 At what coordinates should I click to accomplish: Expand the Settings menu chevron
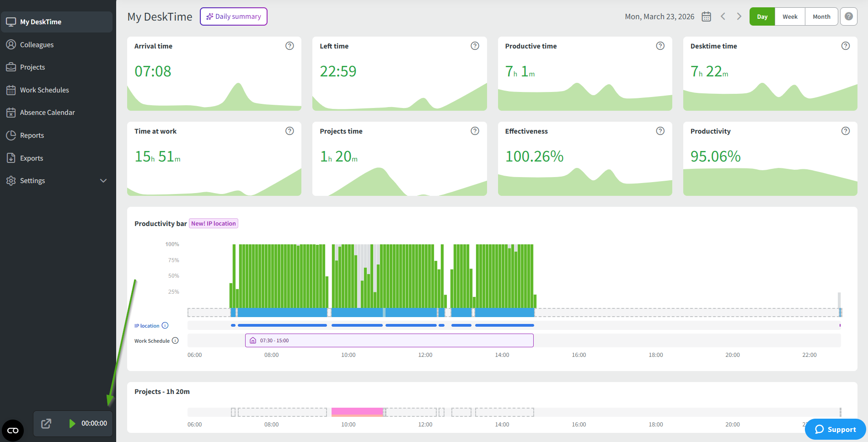click(103, 181)
